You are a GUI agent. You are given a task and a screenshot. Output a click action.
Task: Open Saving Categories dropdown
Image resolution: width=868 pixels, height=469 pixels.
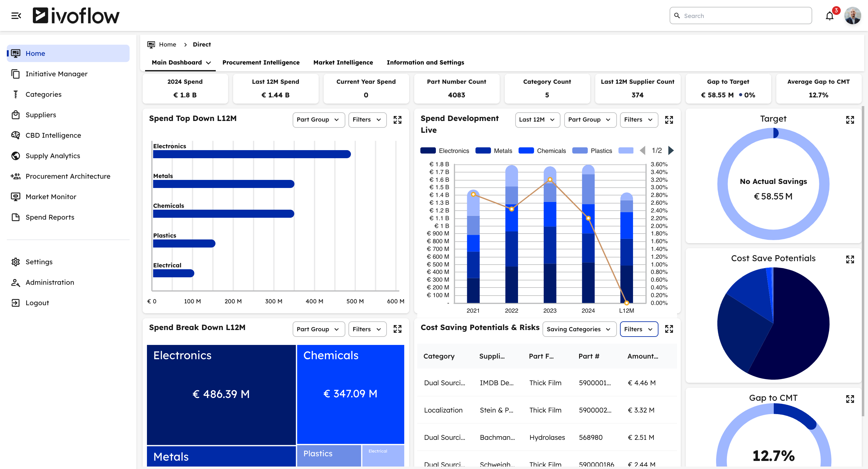click(x=579, y=329)
